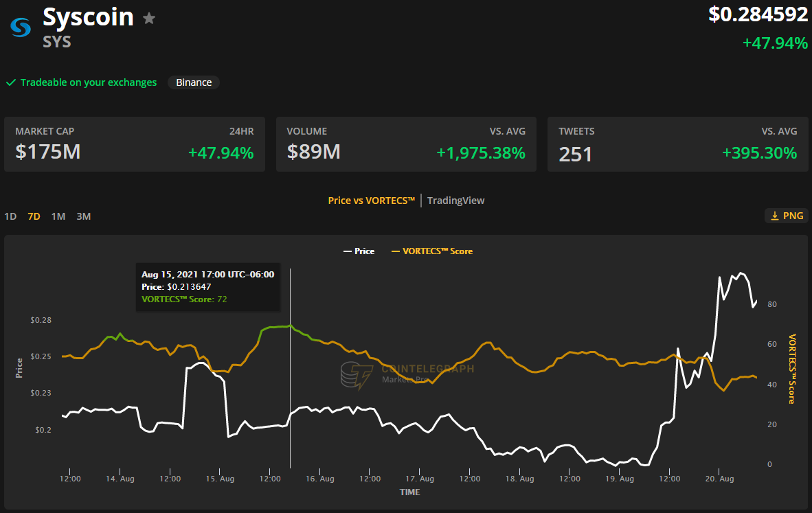
Task: Show the 3M chart range
Action: point(83,216)
